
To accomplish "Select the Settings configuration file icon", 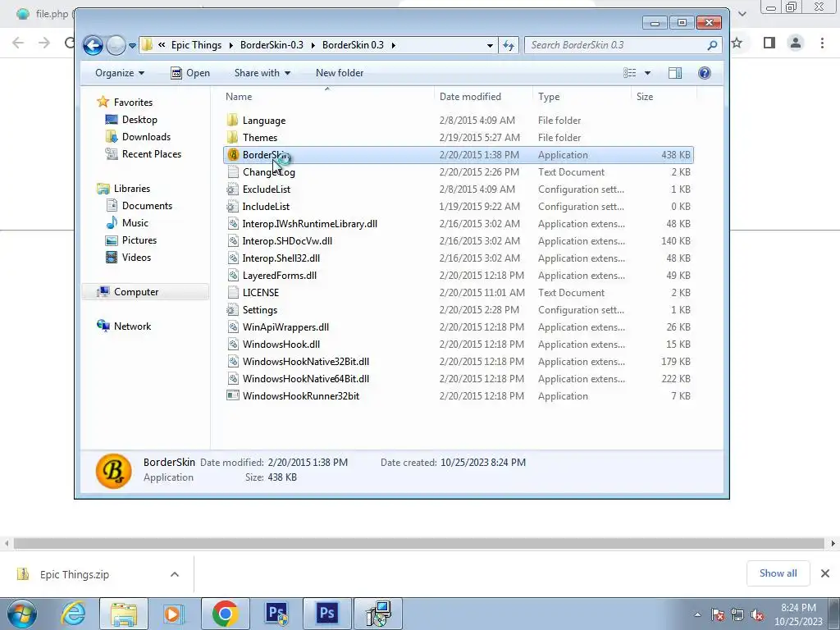I will coord(232,309).
